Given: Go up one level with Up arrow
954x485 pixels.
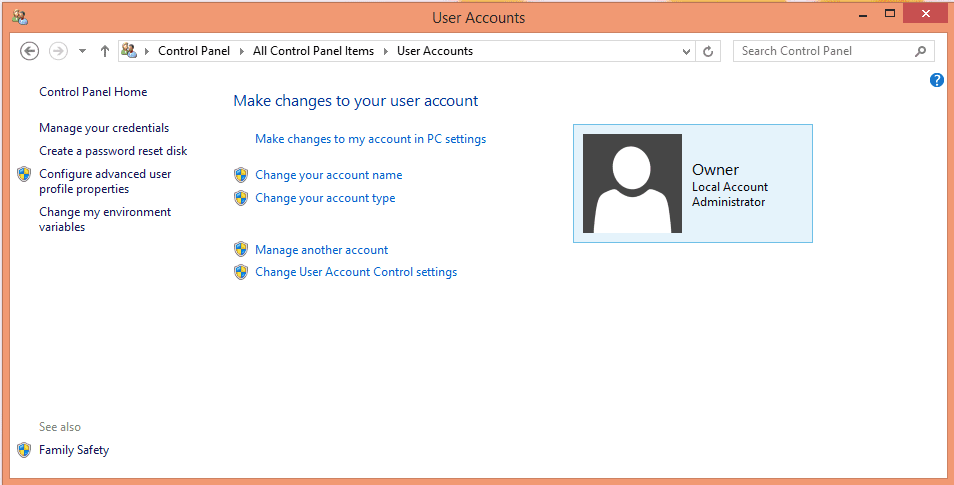Looking at the screenshot, I should (x=105, y=51).
